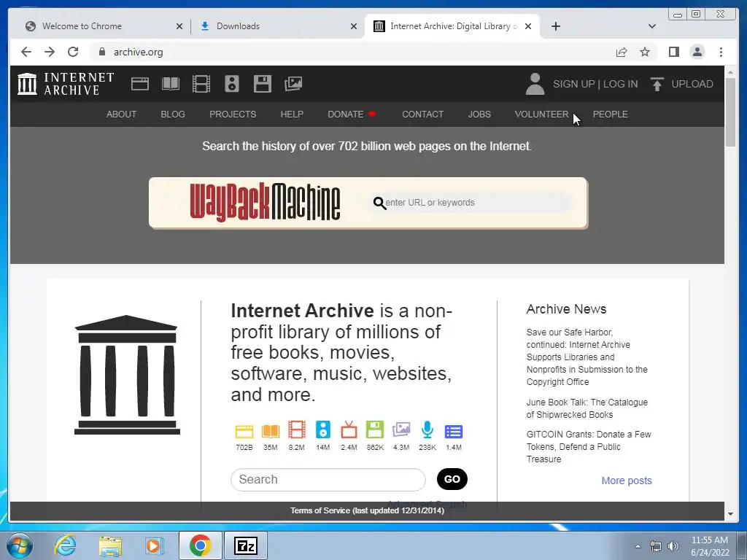Open the JOBS menu item
747x560 pixels.
click(479, 114)
